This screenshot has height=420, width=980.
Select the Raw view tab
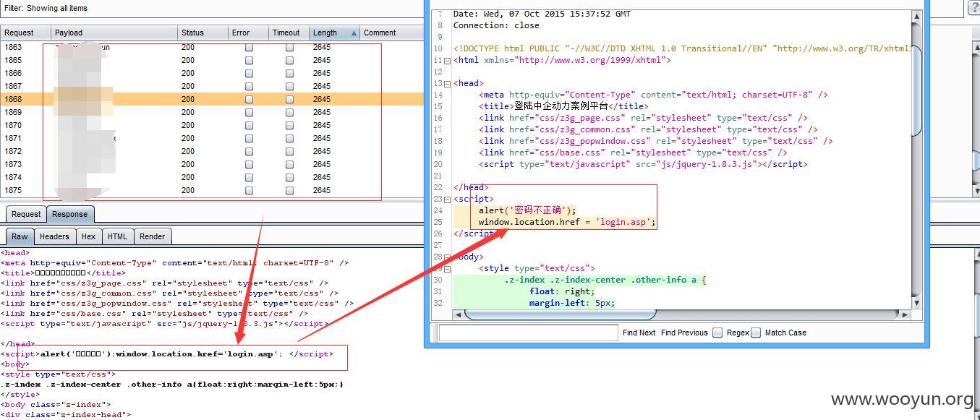(x=20, y=236)
